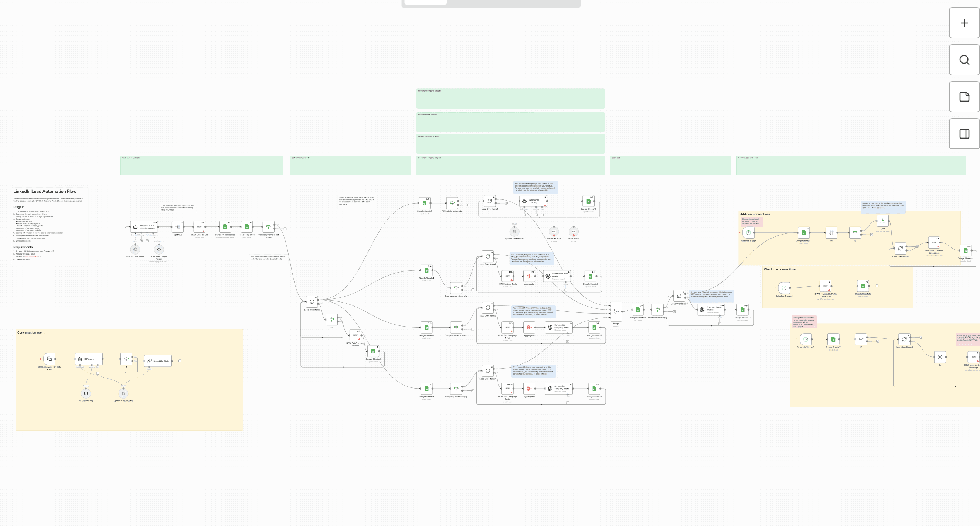Click the Structured Output Parser node
Viewport: 980px width, 526px height.
coord(159,249)
